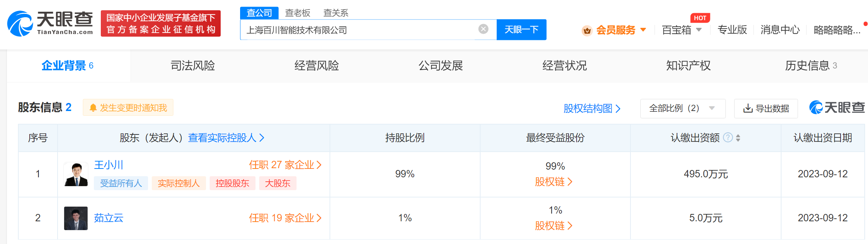The height and width of the screenshot is (244, 868).
Task: Open 任职 19 家企业 for 茹立云
Action: (x=285, y=218)
